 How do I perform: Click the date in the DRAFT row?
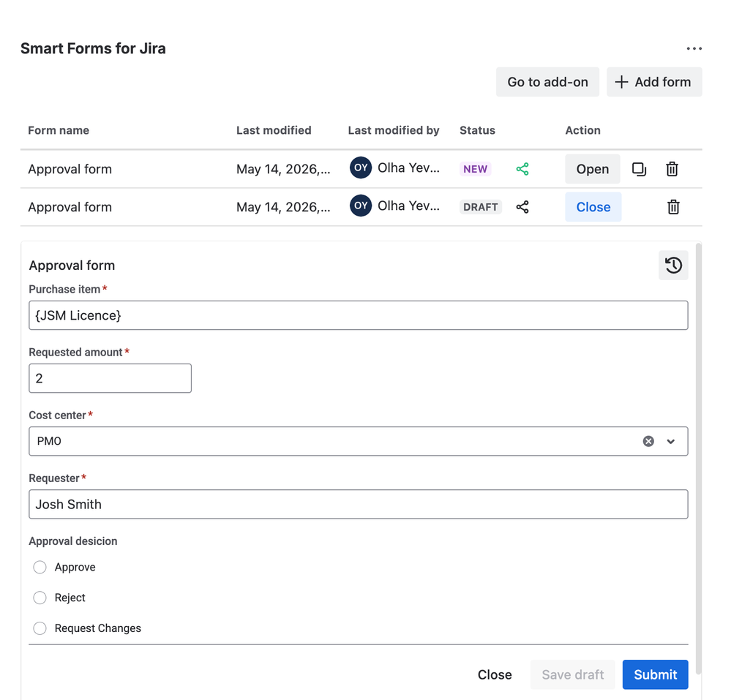pyautogui.click(x=283, y=207)
